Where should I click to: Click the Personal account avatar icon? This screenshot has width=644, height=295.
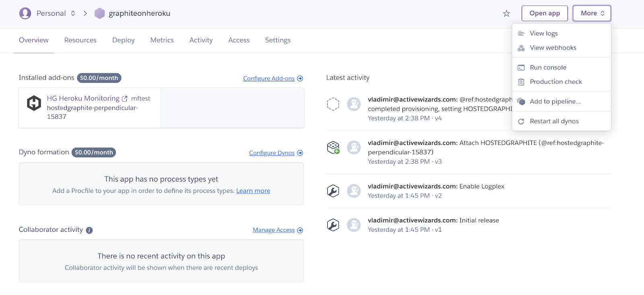[25, 13]
